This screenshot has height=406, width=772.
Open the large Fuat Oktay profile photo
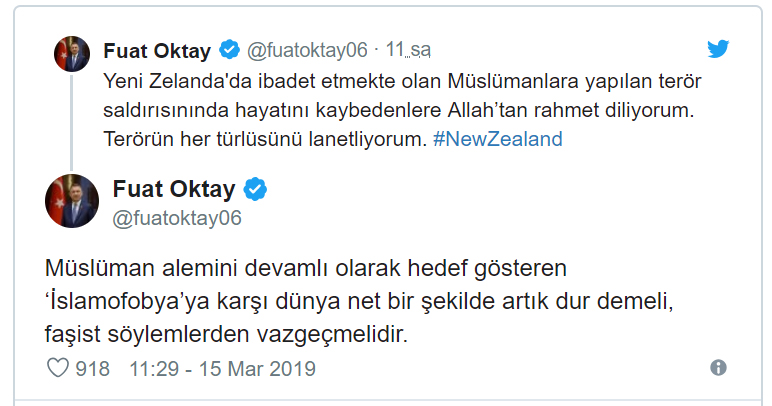point(72,200)
